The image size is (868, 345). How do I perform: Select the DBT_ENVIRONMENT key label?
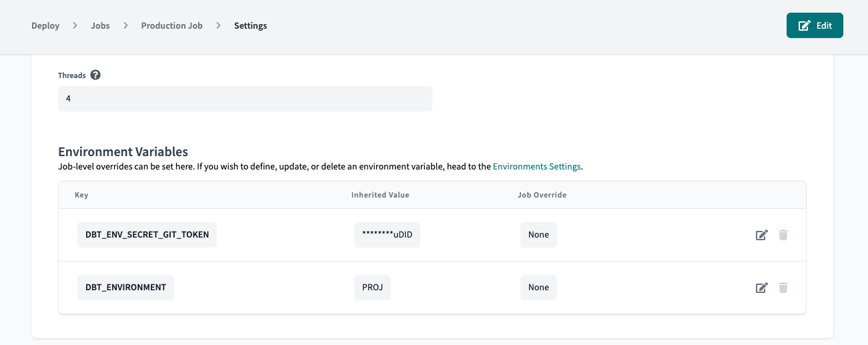[125, 288]
